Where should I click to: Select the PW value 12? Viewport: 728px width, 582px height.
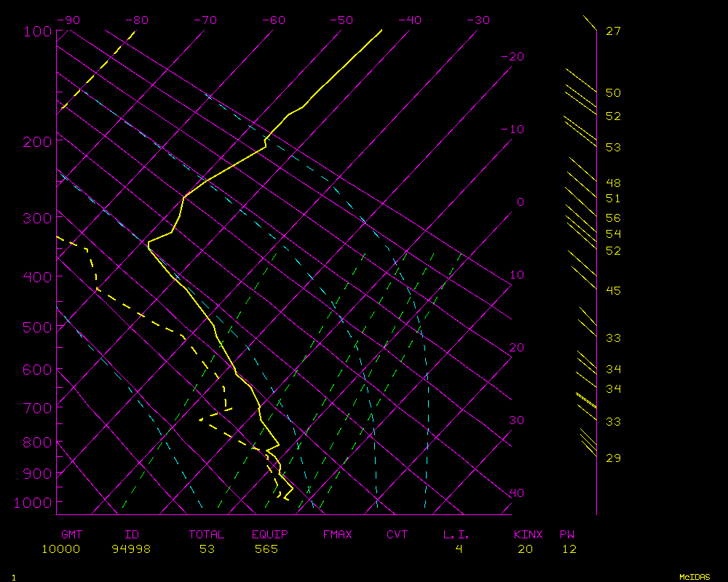point(569,549)
